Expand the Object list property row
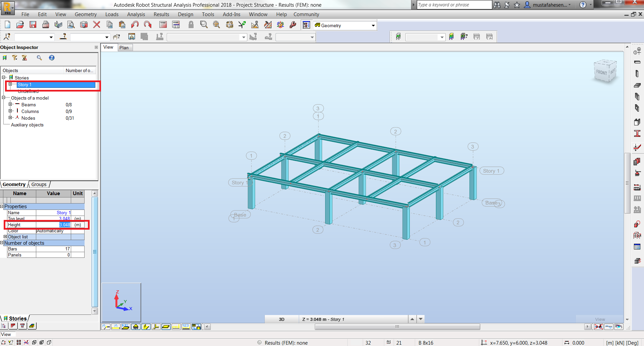Screen dimensions: 644x346 5,237
